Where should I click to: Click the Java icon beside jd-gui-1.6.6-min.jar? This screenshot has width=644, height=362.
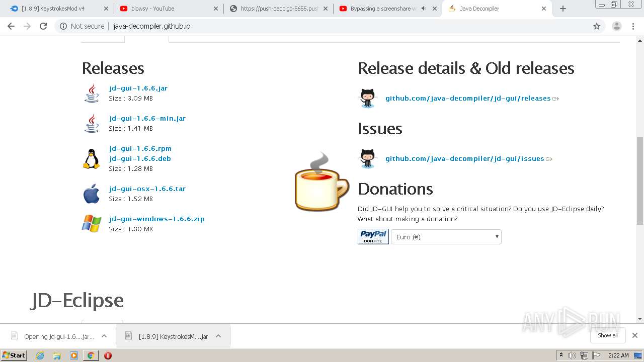pos(92,123)
